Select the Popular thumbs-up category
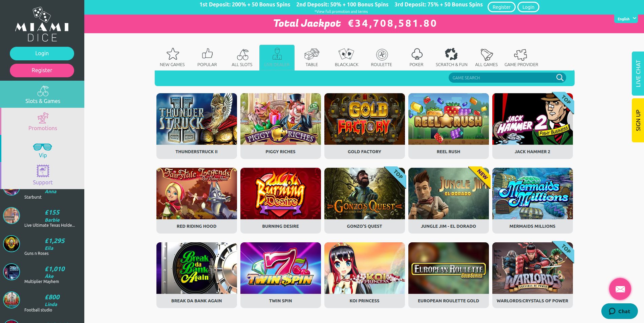This screenshot has height=323, width=644. [207, 57]
